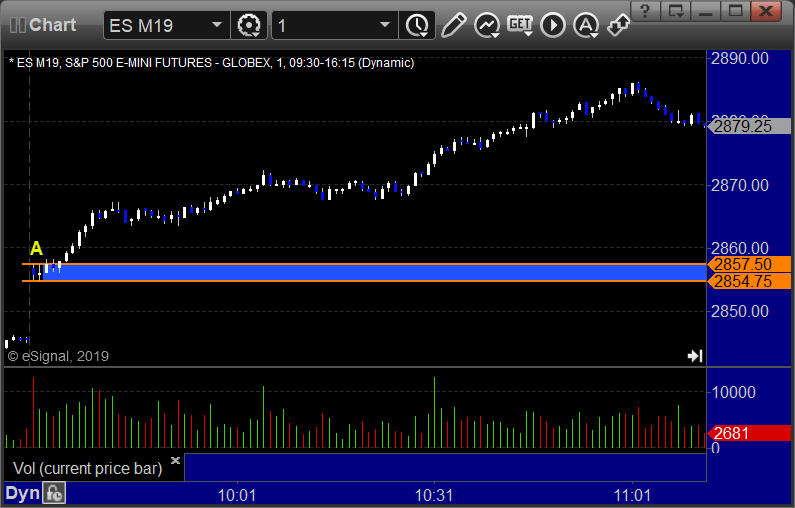Select the yellow 'A' annotation marker
This screenshot has width=795, height=508.
37,248
